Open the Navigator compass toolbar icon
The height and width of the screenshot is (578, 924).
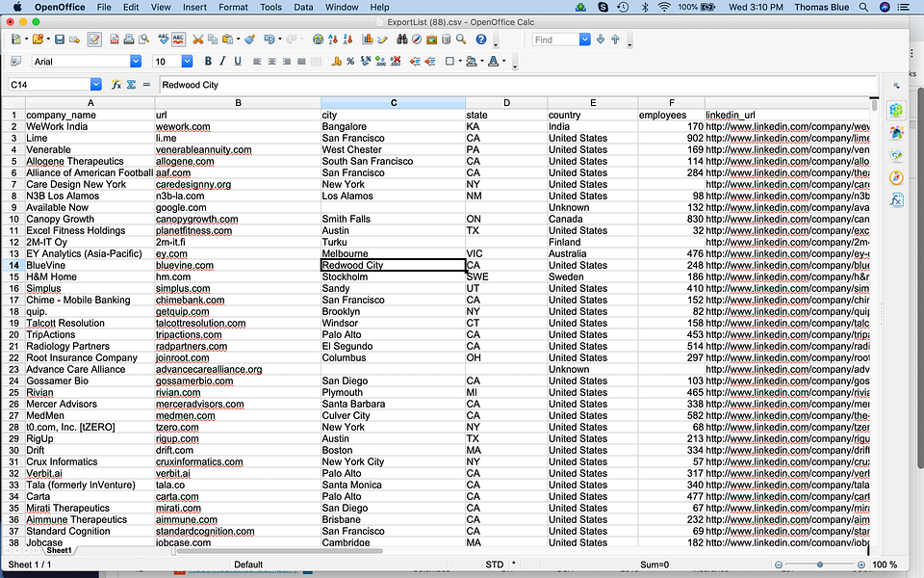(417, 39)
